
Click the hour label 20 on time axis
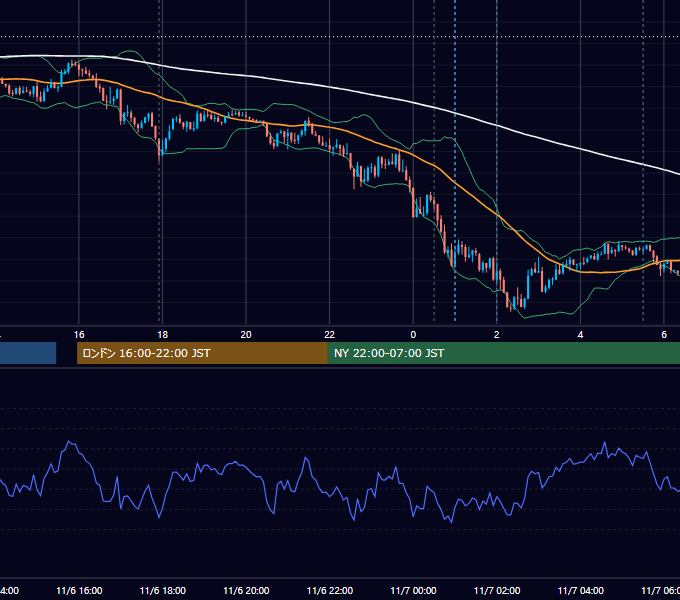click(x=246, y=335)
